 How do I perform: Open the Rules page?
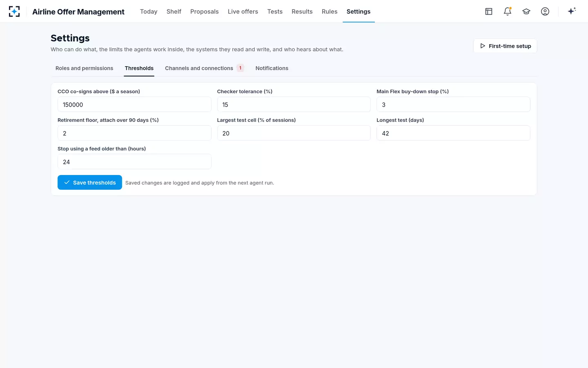pos(330,11)
